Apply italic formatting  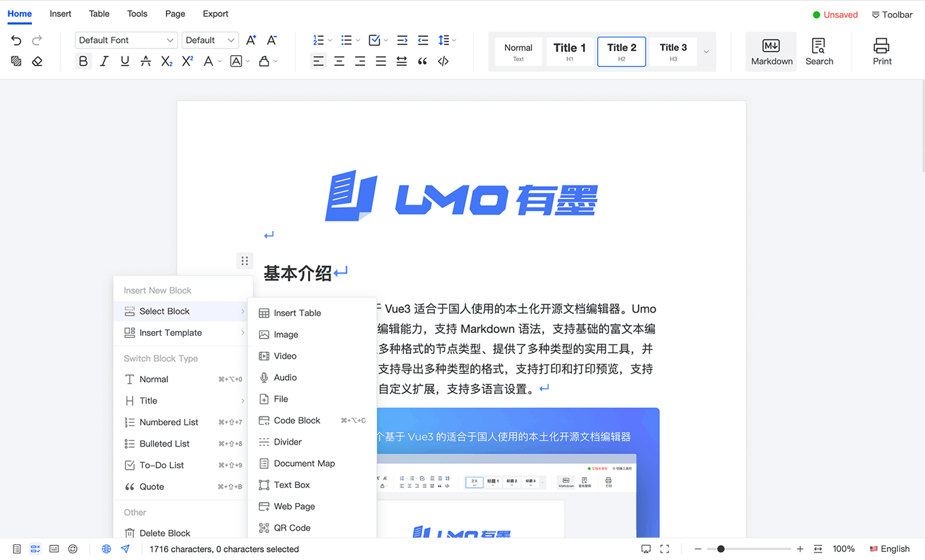coord(105,61)
